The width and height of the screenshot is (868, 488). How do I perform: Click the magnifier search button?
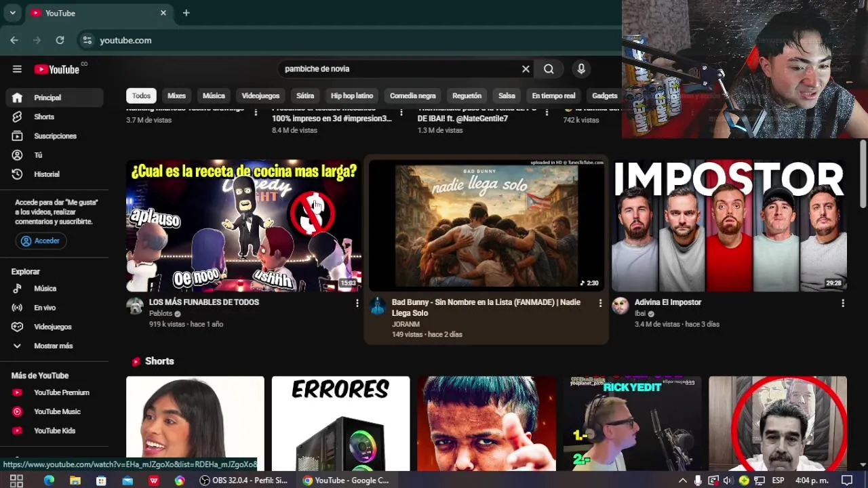coord(549,68)
